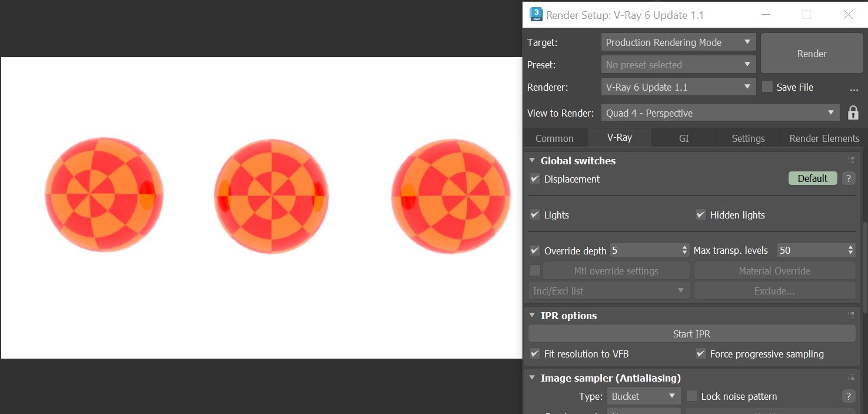Click the IPR options rollout grip icon
This screenshot has width=868, height=414.
click(851, 316)
